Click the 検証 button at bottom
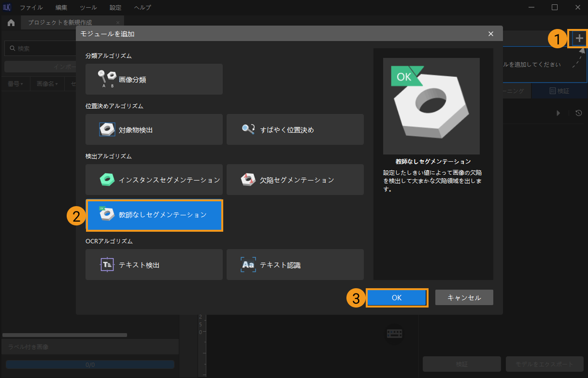This screenshot has height=378, width=588. point(462,364)
